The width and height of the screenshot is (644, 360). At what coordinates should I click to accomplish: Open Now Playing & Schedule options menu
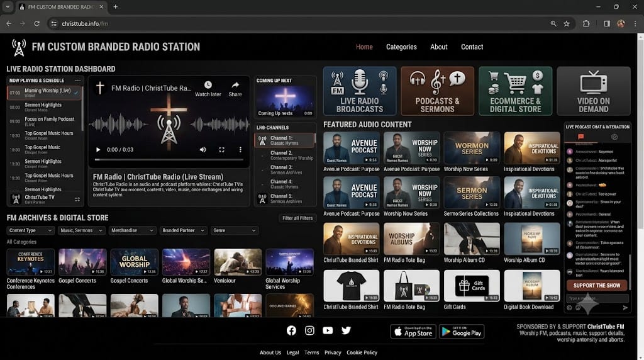77,81
